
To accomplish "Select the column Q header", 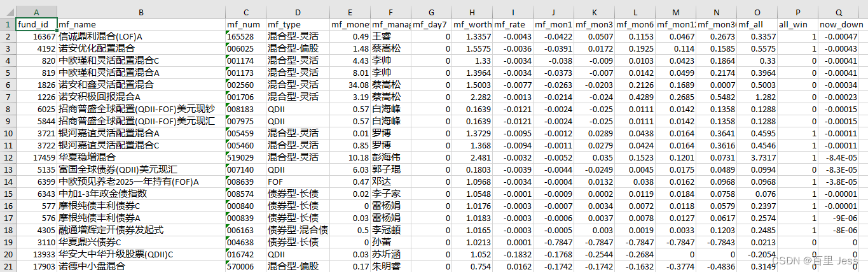I will coord(838,13).
